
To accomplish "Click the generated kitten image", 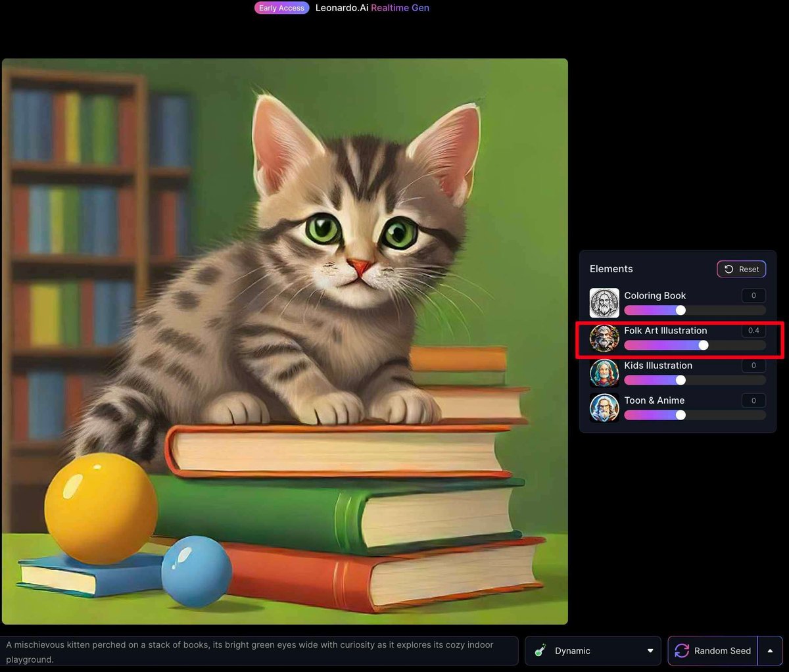I will click(x=285, y=341).
